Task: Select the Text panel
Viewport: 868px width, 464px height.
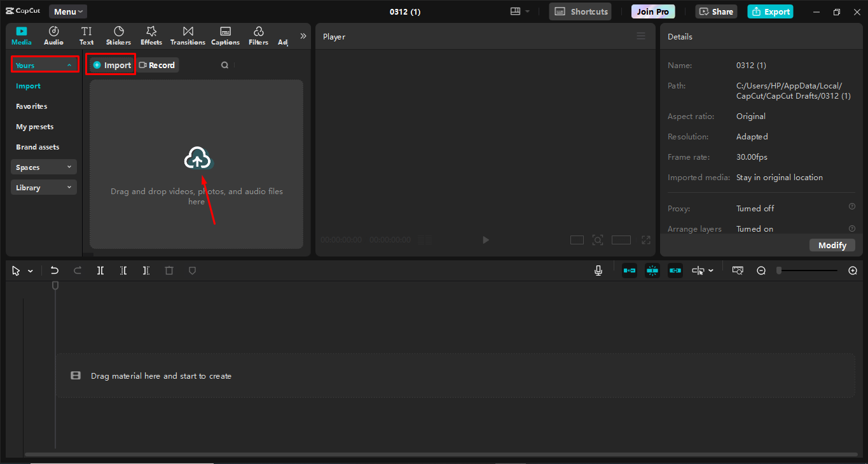Action: click(86, 35)
